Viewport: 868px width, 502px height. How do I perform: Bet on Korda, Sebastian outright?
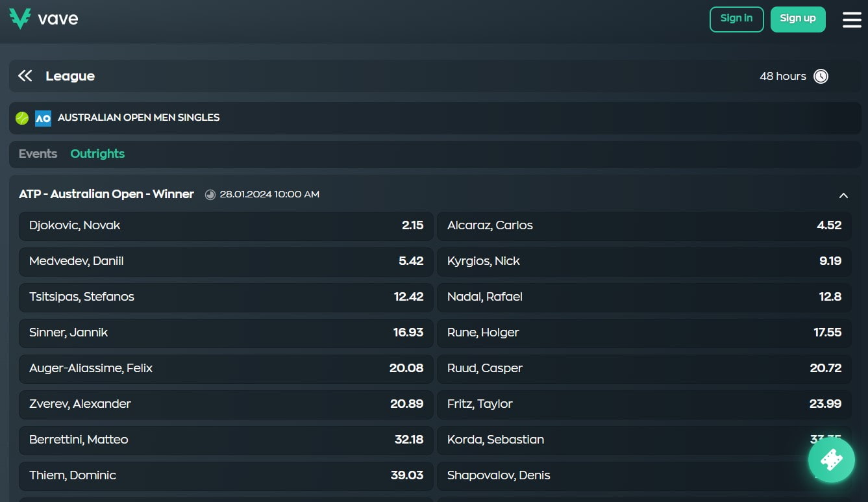point(644,440)
